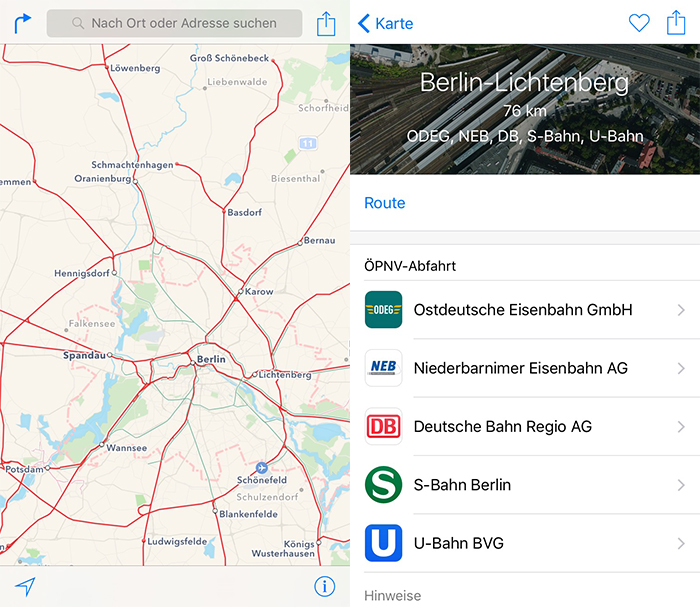Tap the green S-Bahn logo icon

(x=383, y=485)
